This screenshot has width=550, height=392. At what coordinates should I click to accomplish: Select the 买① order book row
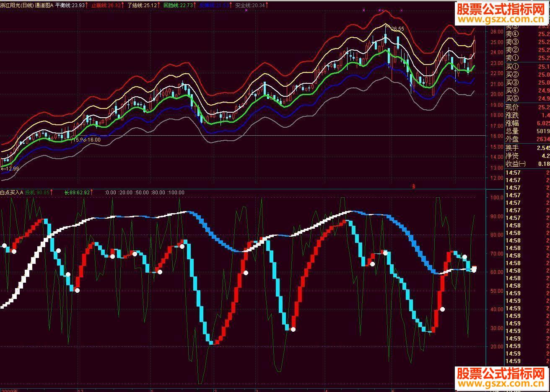pyautogui.click(x=527, y=67)
